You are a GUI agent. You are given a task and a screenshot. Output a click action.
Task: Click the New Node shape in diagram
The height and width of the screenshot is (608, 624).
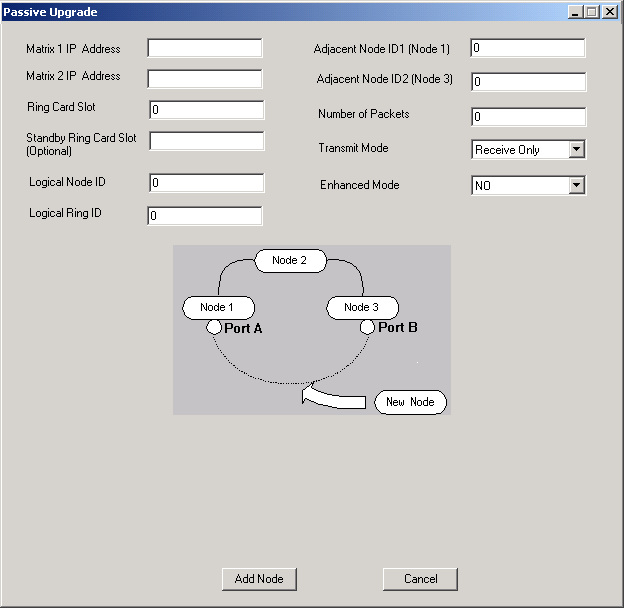410,402
